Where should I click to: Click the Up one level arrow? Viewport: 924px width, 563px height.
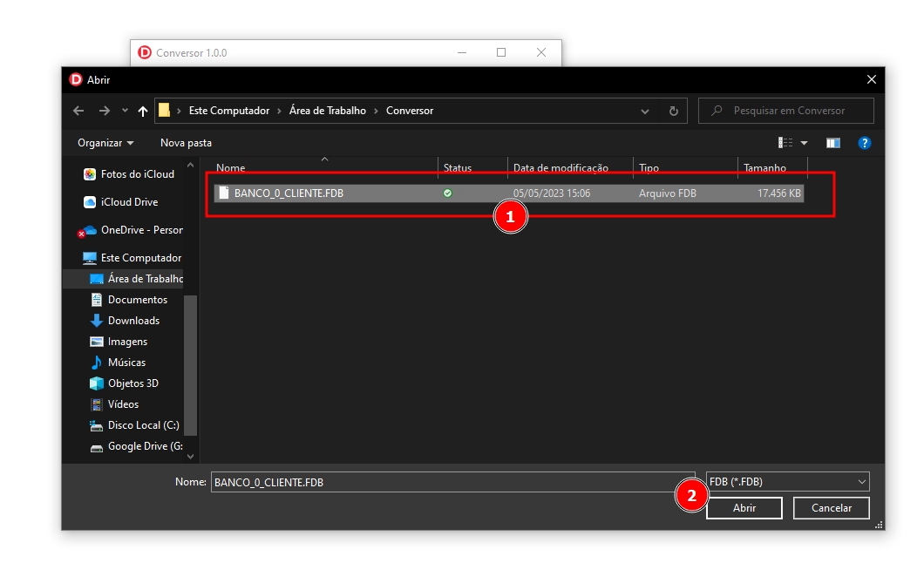point(143,111)
